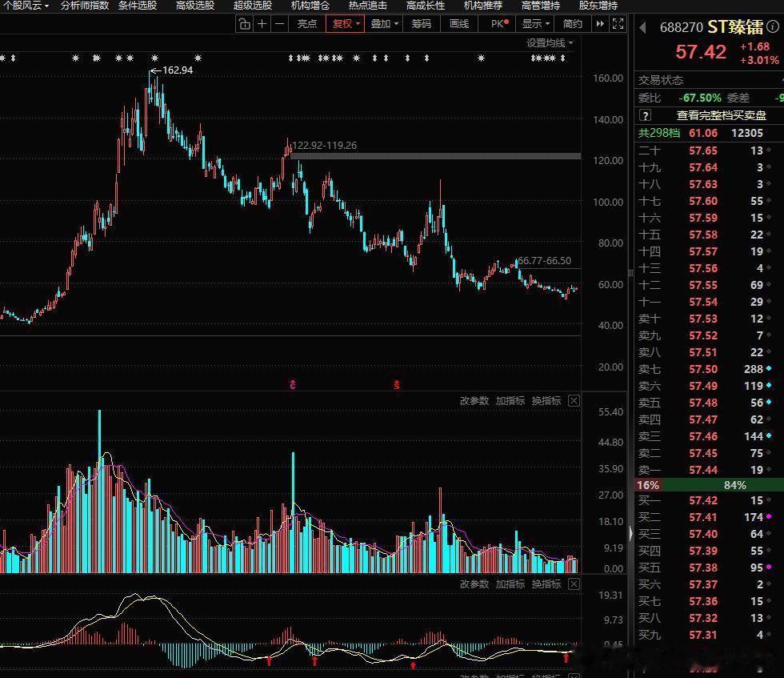The image size is (784, 678).
Task: Click 加指标 in the volume panel
Action: click(510, 401)
